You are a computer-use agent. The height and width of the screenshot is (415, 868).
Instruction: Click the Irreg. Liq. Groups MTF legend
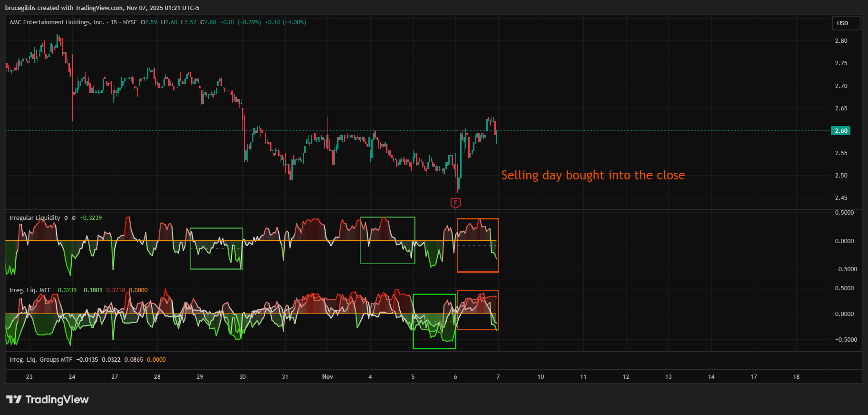[41, 360]
